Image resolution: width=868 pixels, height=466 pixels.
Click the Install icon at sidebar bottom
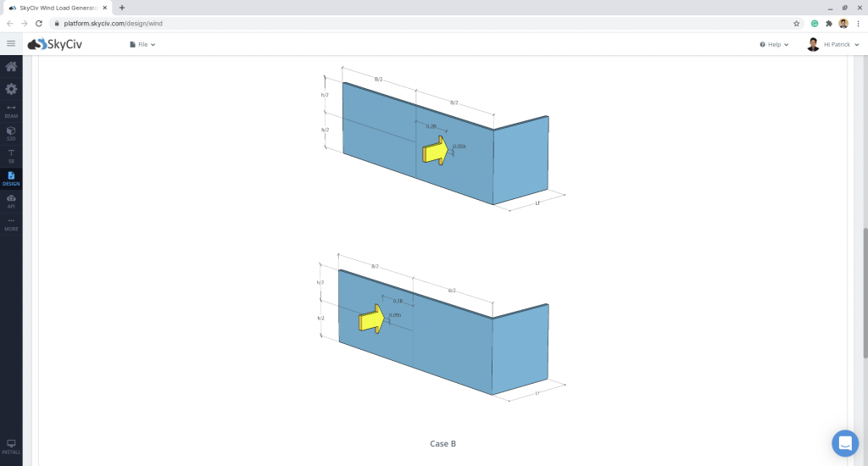[11, 446]
